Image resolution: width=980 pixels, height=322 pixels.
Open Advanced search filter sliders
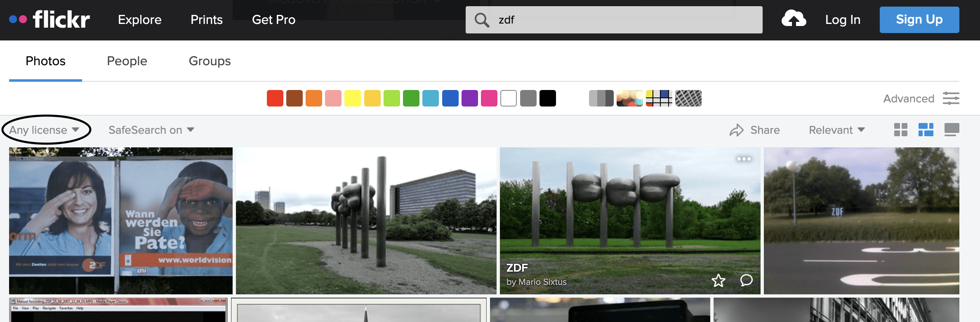click(x=951, y=98)
